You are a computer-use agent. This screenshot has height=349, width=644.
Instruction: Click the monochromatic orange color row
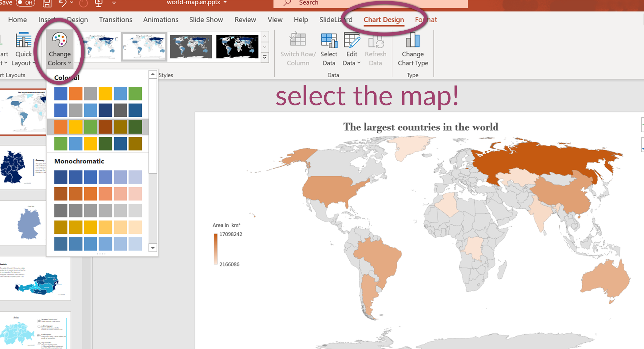(99, 192)
